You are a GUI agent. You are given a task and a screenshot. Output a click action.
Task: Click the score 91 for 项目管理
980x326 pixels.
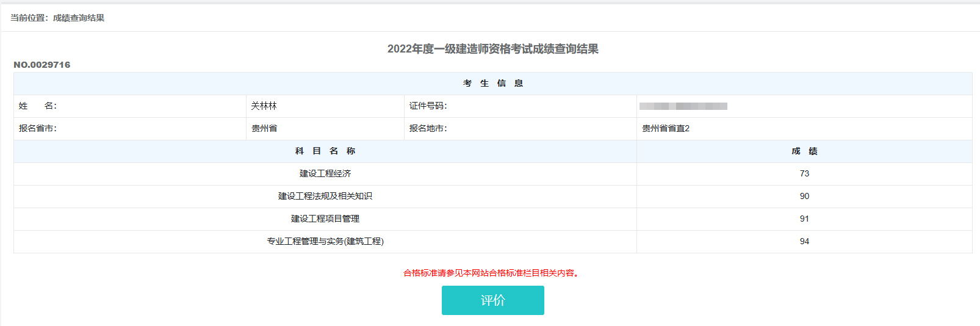[x=804, y=219]
